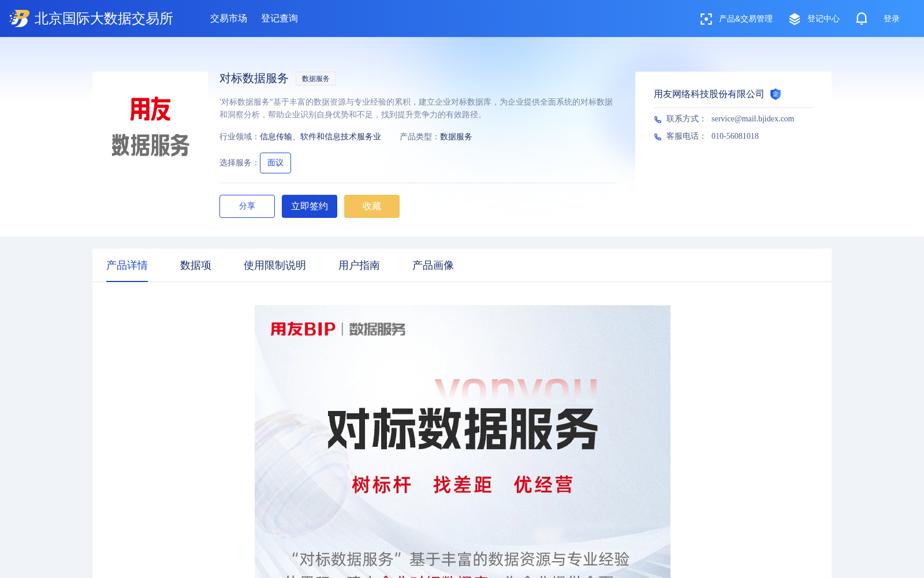The image size is (924, 578).
Task: Click the 数据服务 tag next to title
Action: click(x=316, y=79)
